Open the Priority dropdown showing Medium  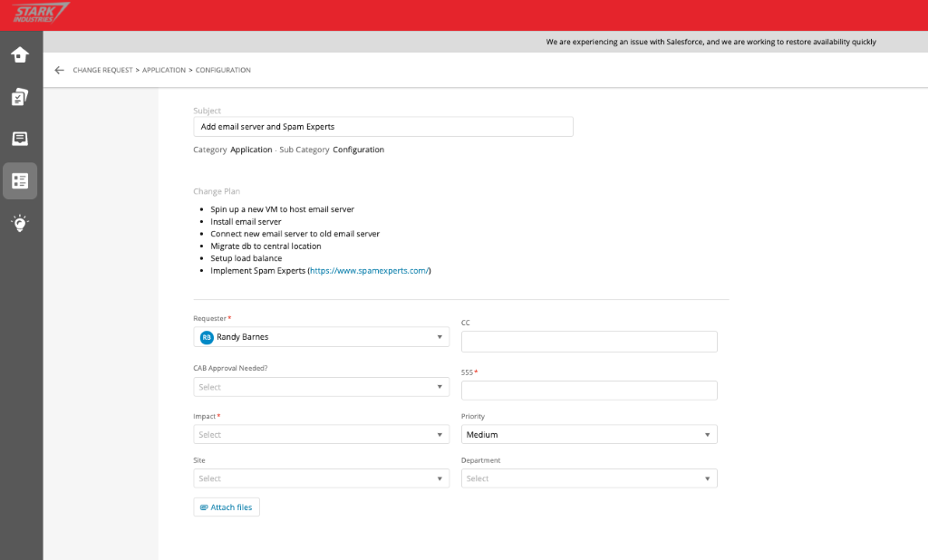pos(589,435)
